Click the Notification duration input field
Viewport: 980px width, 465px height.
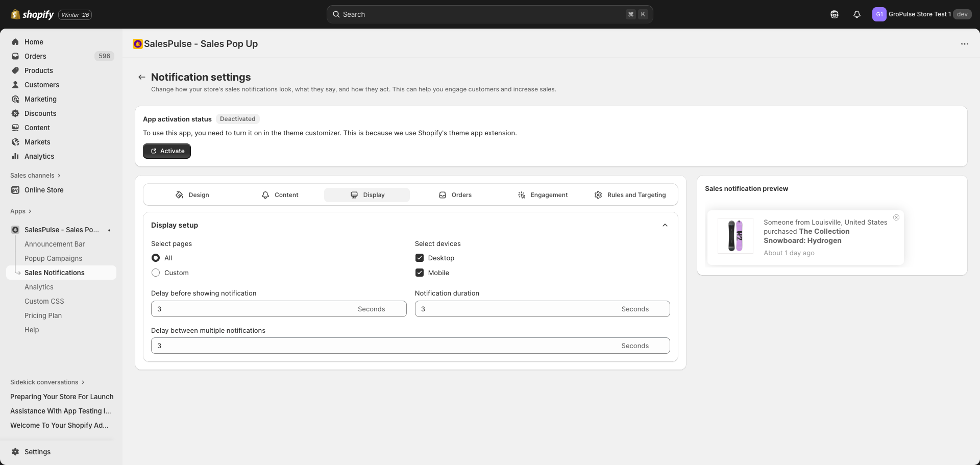point(516,309)
